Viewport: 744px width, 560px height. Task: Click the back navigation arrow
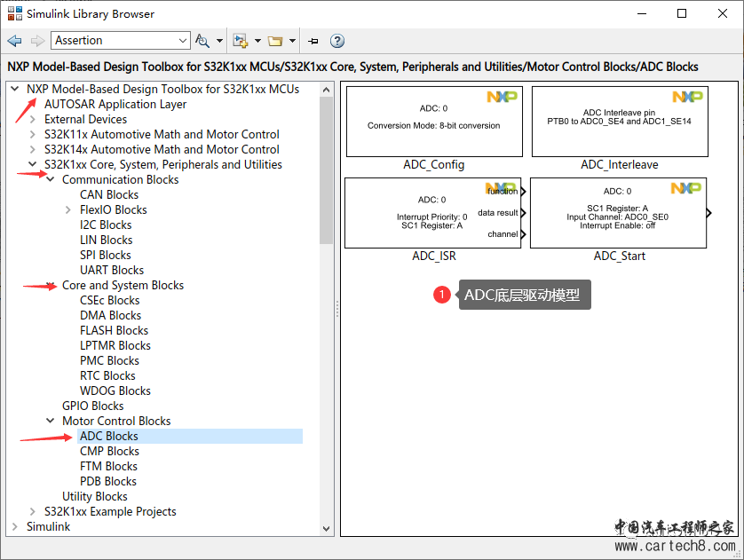click(x=15, y=41)
